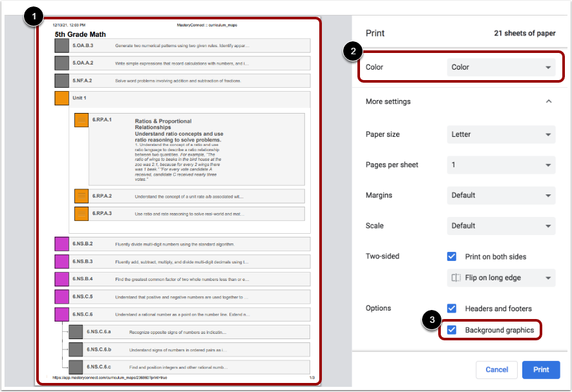Click the orange icon beside 6.RP.A.2
Viewport: 572px width, 392px height.
click(x=81, y=196)
